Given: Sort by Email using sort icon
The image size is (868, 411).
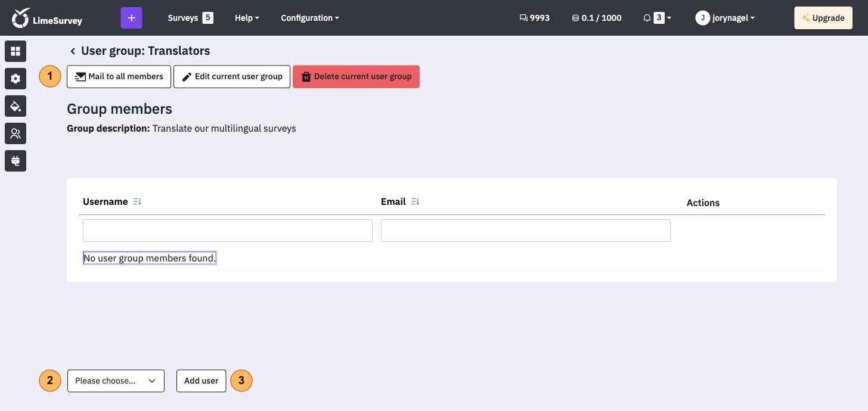Looking at the screenshot, I should (416, 201).
